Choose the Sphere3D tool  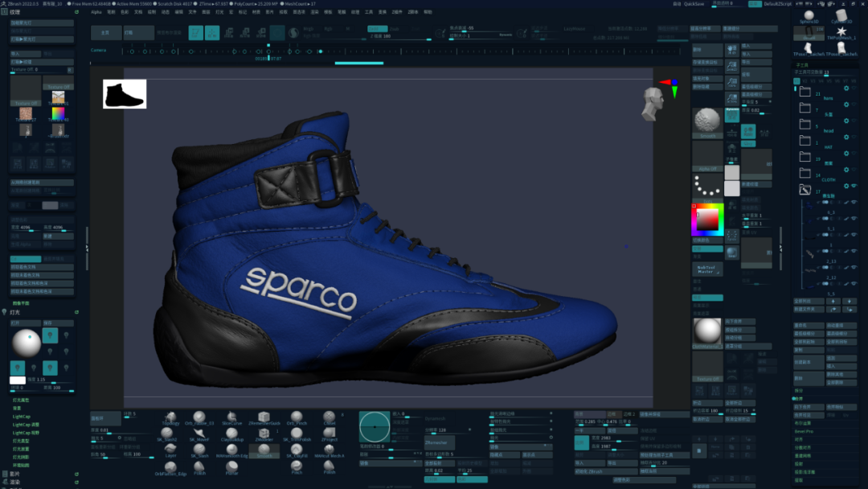coord(809,17)
